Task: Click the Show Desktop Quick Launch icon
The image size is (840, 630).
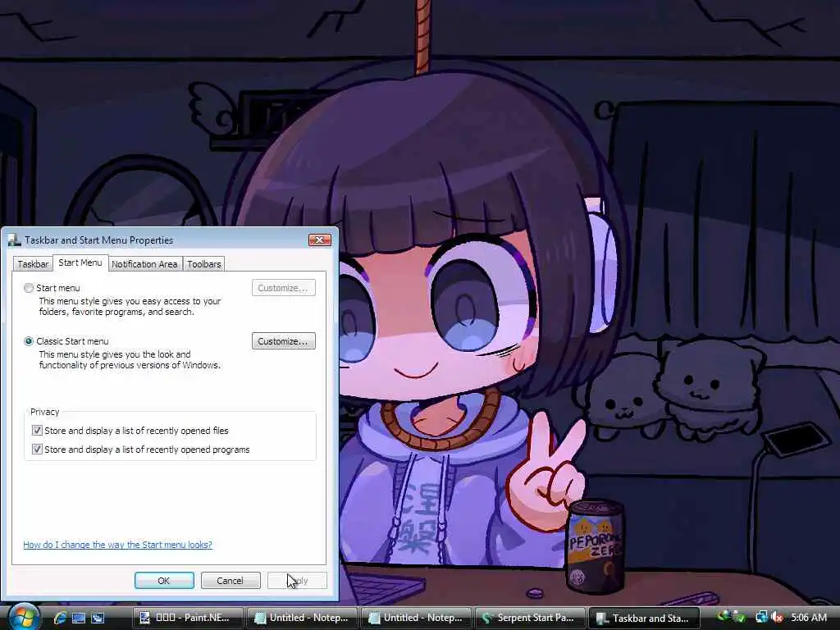Action: 79,618
